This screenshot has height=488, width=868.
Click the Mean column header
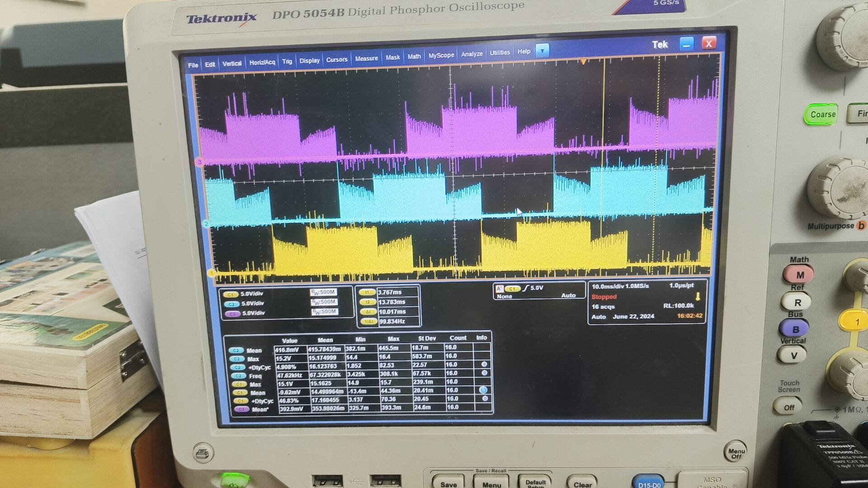click(x=325, y=340)
